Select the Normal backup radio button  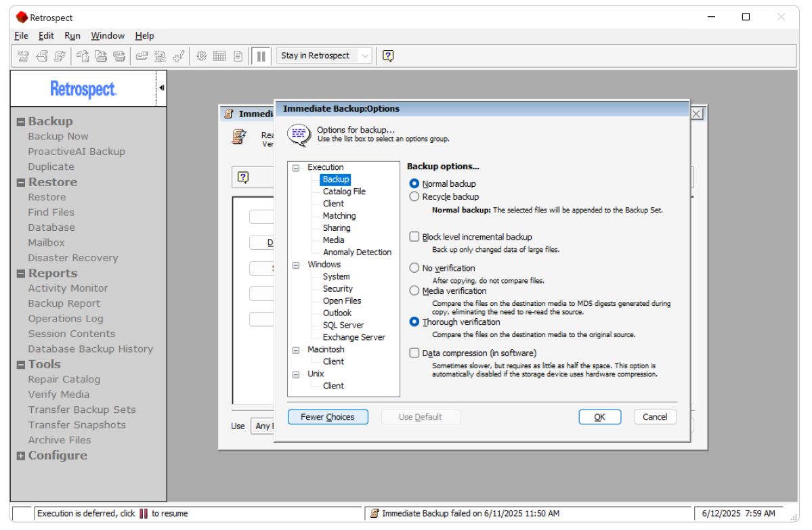coord(414,183)
